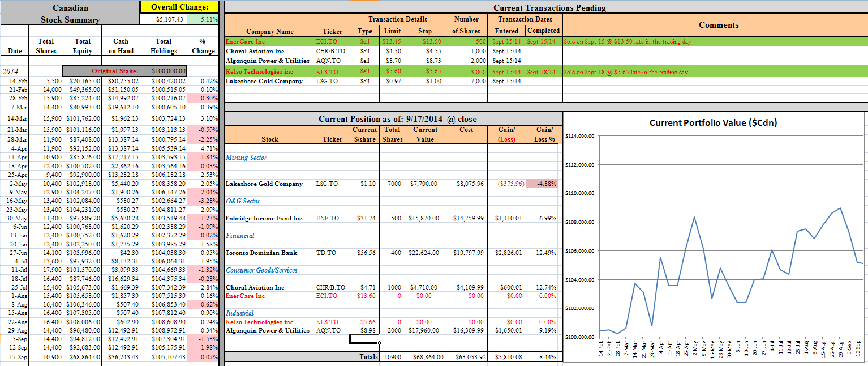Select the 'Industrial' sector label

[240, 313]
